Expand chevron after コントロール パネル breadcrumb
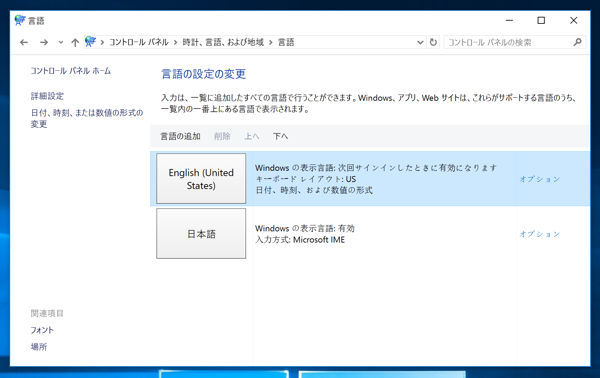Image resolution: width=600 pixels, height=378 pixels. point(175,42)
